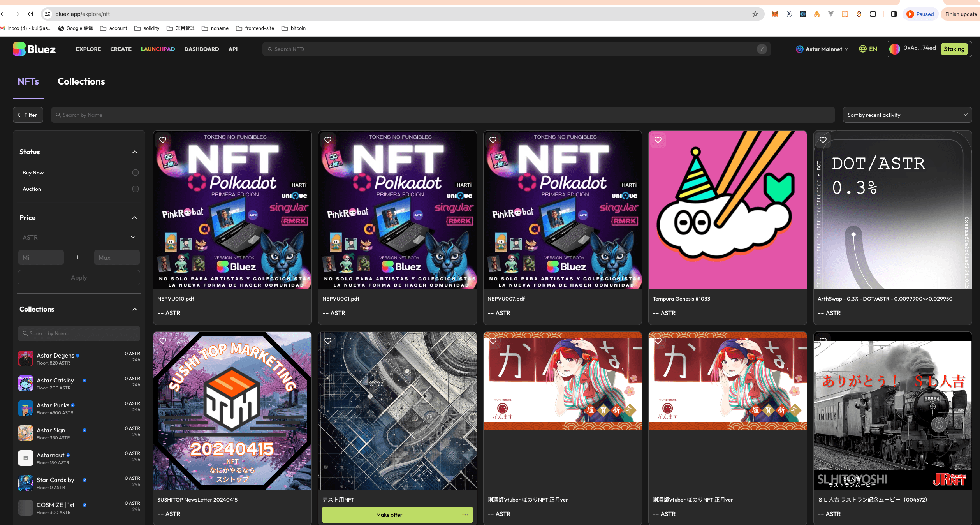This screenshot has width=980, height=525.
Task: Favorite the NEPVU007.pdf NFT heart icon
Action: click(493, 140)
